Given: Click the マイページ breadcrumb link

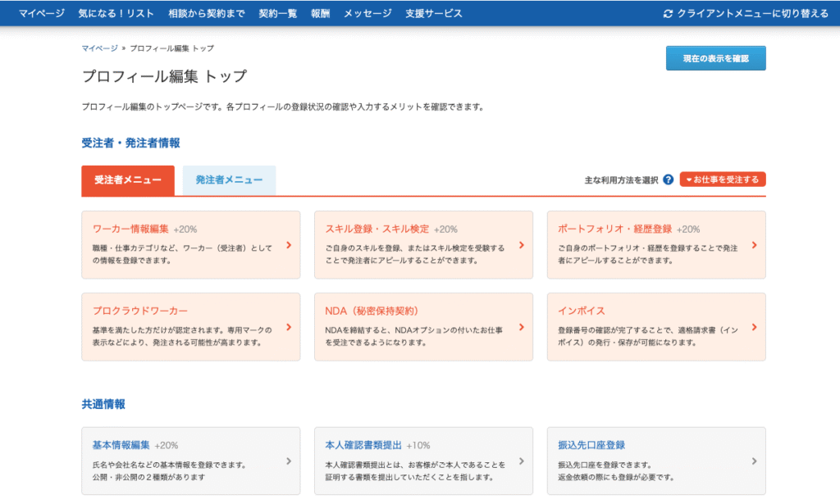Looking at the screenshot, I should pyautogui.click(x=99, y=48).
